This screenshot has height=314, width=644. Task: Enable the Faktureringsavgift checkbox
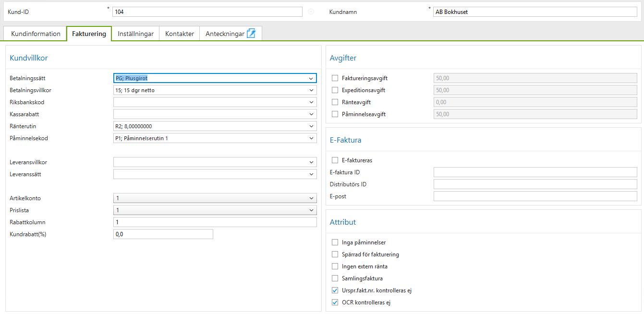pyautogui.click(x=335, y=78)
